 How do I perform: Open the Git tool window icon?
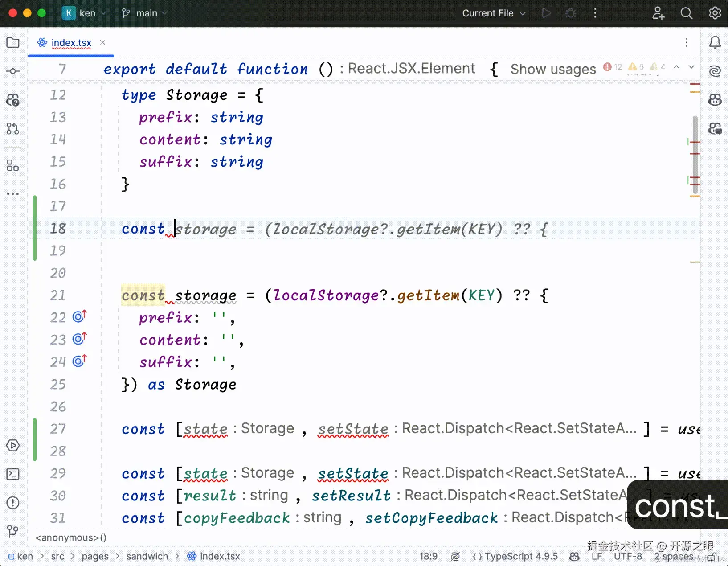[13, 531]
